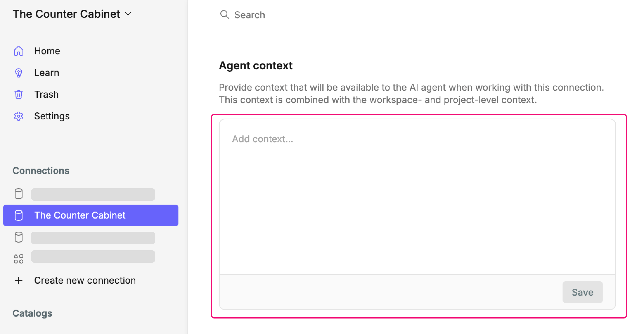Expand The Counter Cabinet workspace chevron
The width and height of the screenshot is (644, 334).
(x=128, y=14)
